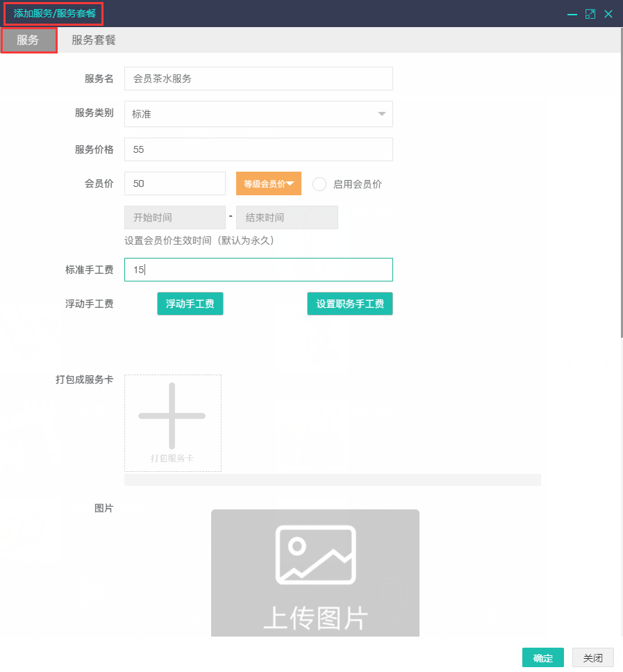The height and width of the screenshot is (672, 623).
Task: Click the 开始时间 date field
Action: point(175,218)
